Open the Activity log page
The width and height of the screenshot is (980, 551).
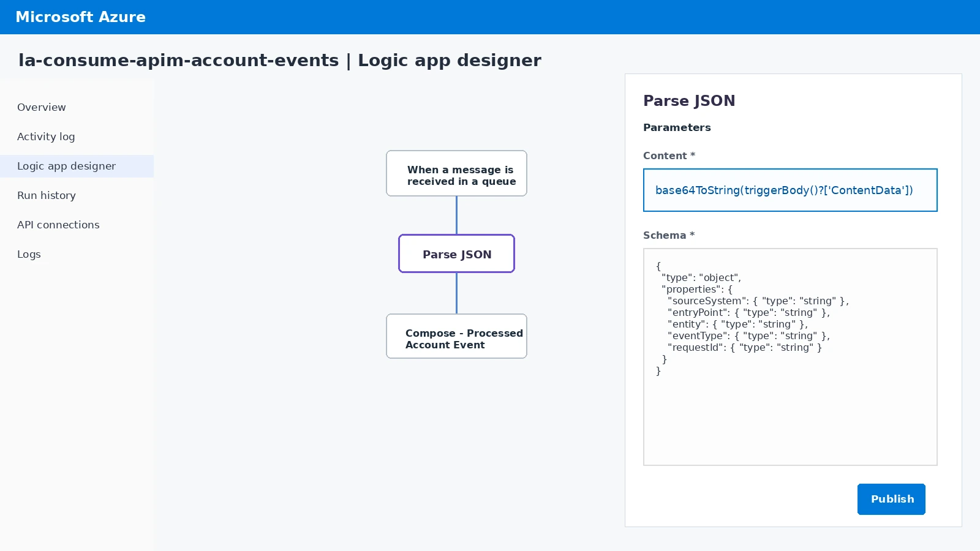(x=77, y=137)
